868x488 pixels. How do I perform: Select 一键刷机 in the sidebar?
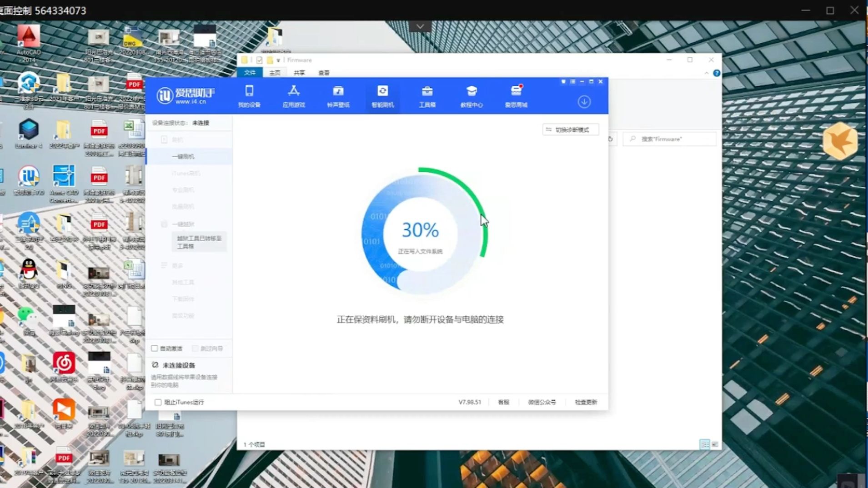point(189,156)
